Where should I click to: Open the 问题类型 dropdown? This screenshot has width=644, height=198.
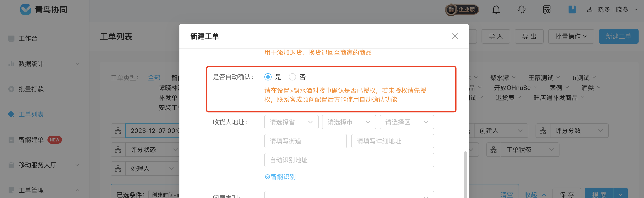click(349, 195)
